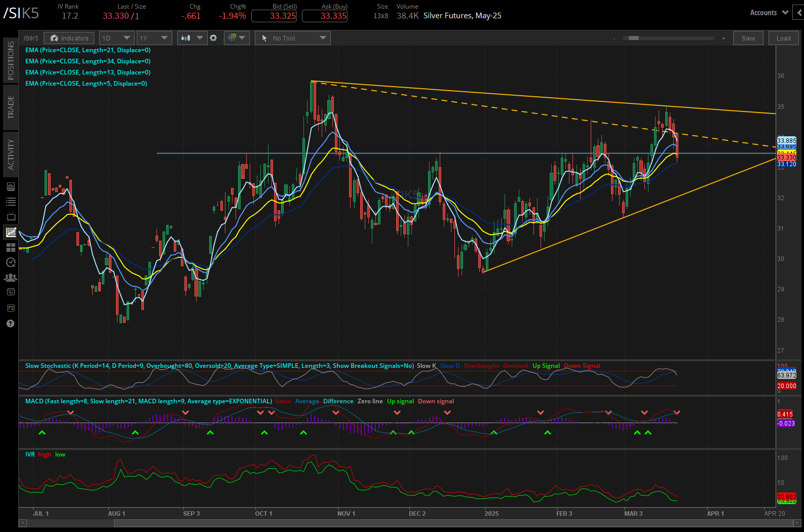Click the 33.885 price axis tag
The image size is (804, 532).
tap(787, 140)
